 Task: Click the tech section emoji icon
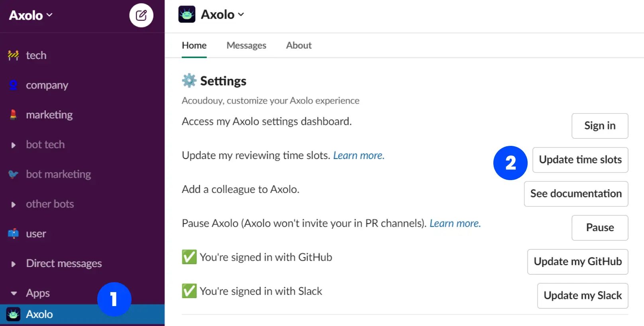pyautogui.click(x=13, y=55)
